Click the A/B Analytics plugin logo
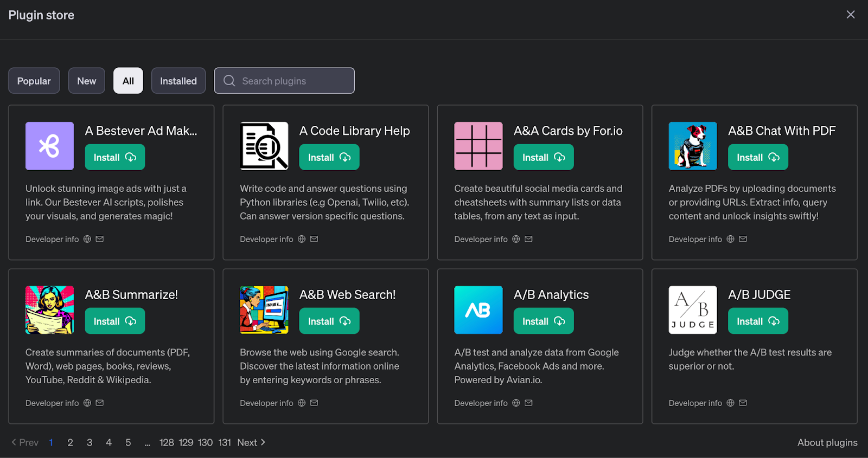 point(478,309)
